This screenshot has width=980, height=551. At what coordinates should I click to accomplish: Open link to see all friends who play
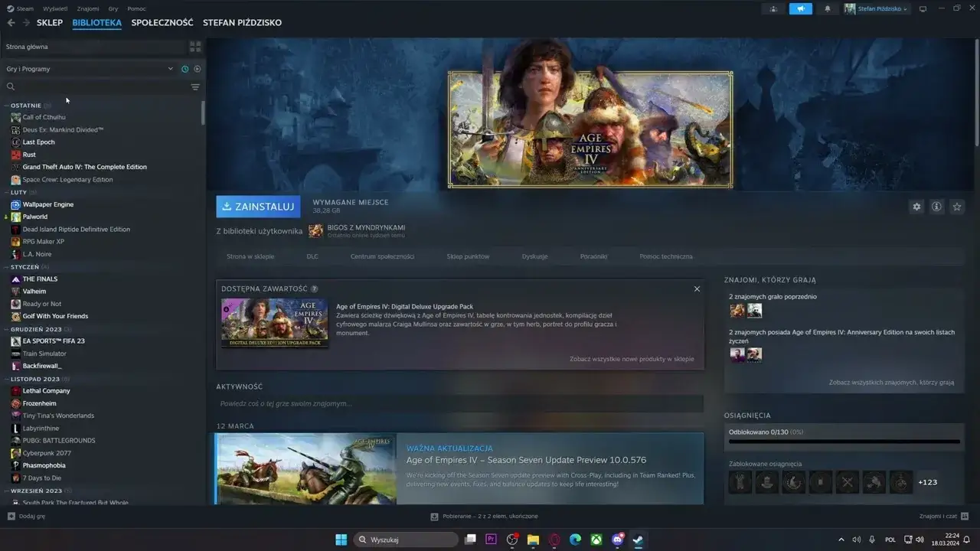[x=891, y=381]
